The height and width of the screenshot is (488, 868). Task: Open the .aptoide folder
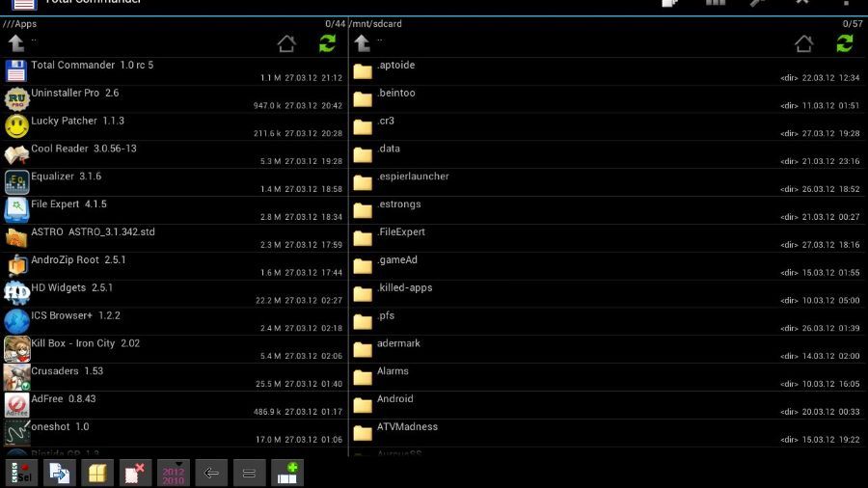pyautogui.click(x=395, y=70)
